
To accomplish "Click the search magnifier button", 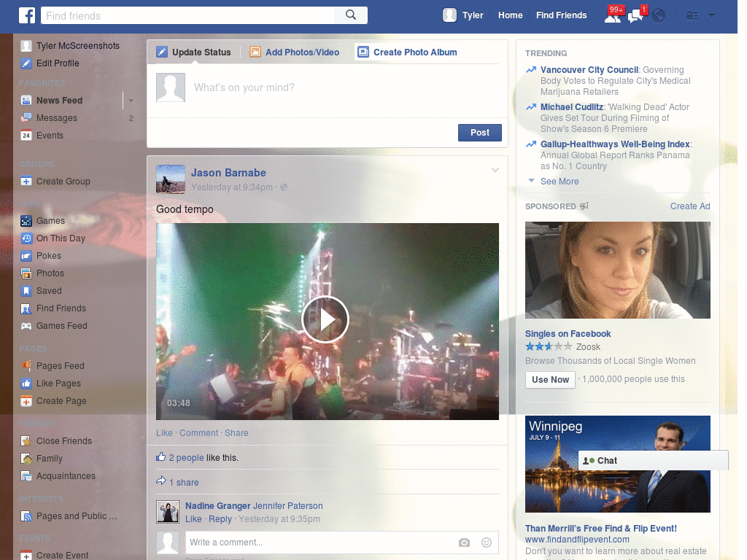I will point(351,15).
